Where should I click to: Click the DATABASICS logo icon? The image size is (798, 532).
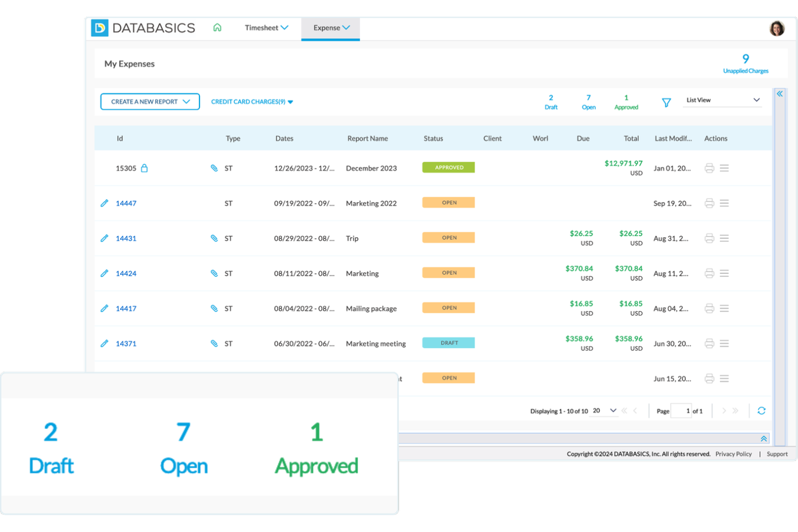tap(100, 27)
